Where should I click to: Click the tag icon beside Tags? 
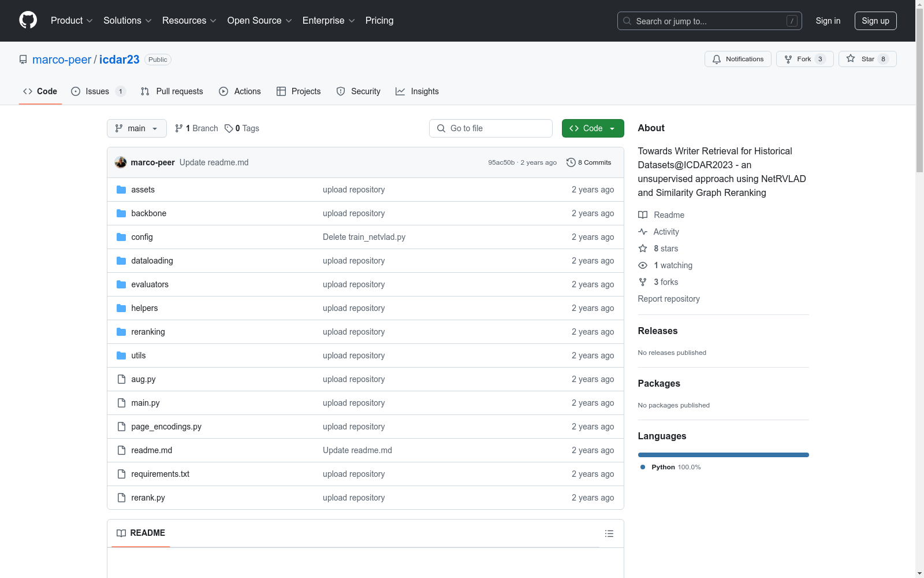coord(229,128)
